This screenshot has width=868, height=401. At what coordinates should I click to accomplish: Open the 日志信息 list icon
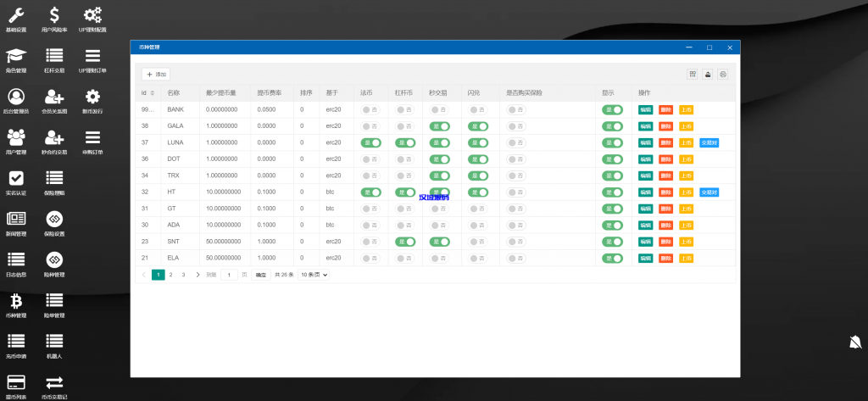tap(16, 259)
